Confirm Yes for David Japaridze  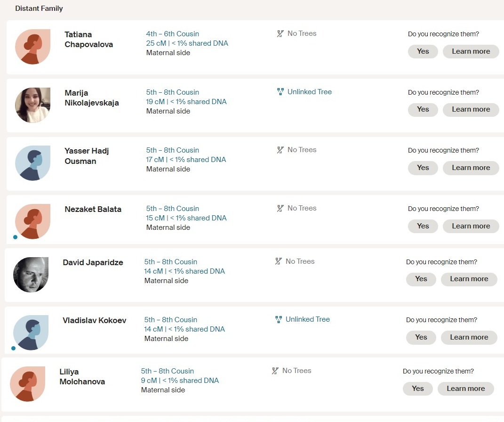point(421,279)
